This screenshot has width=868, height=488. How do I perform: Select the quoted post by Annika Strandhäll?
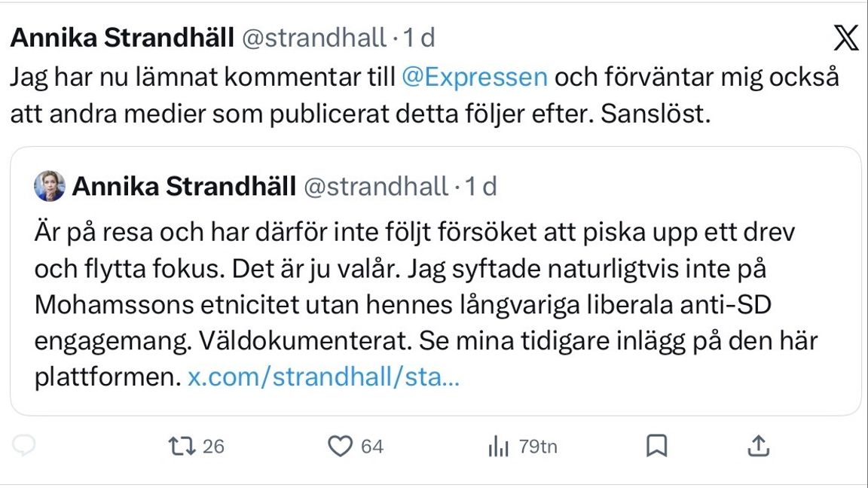tap(434, 279)
